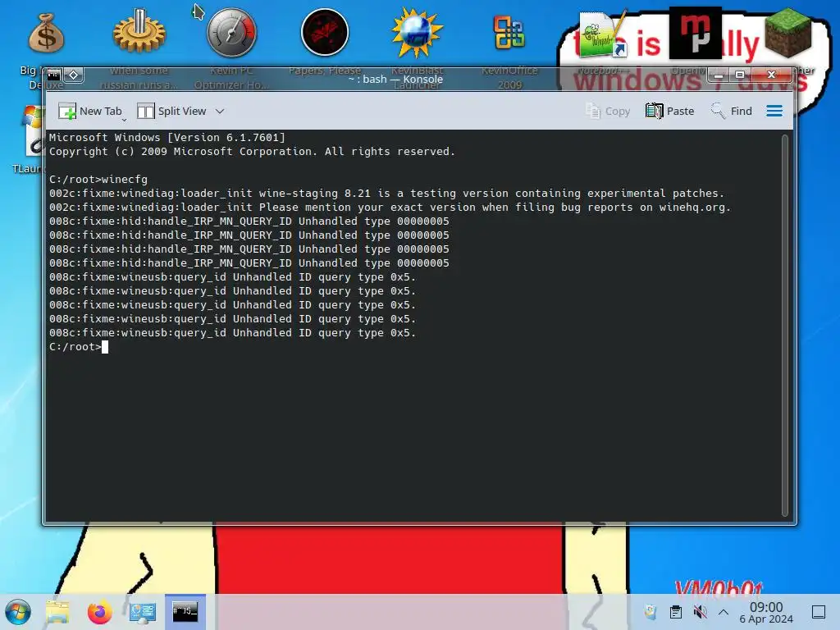
Task: Maximize the Konsole window
Action: click(740, 75)
